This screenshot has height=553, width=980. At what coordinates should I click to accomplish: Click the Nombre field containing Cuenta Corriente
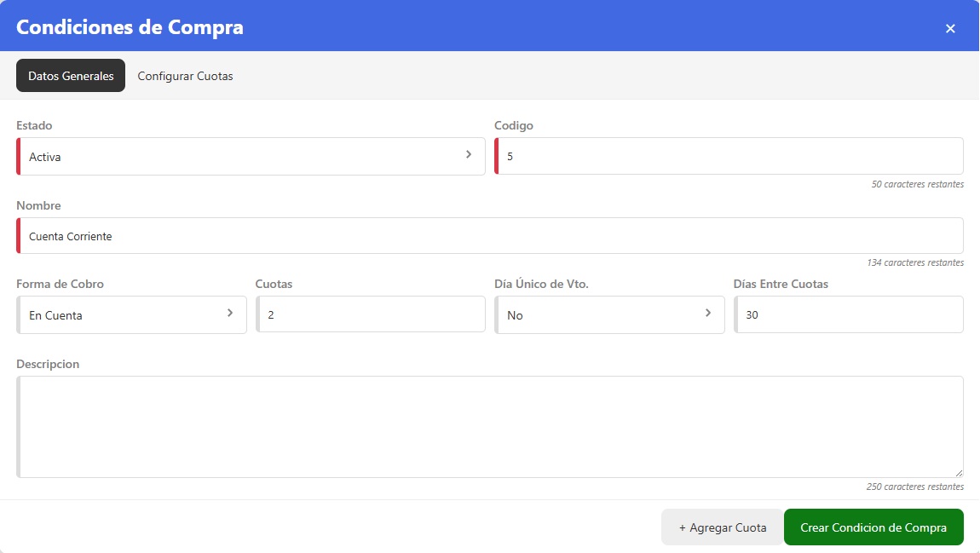[x=490, y=236]
